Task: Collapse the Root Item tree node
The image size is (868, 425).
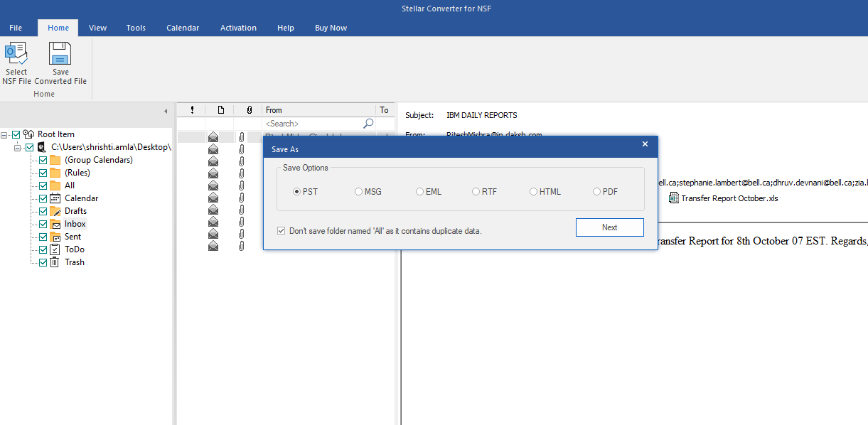Action: pos(5,134)
